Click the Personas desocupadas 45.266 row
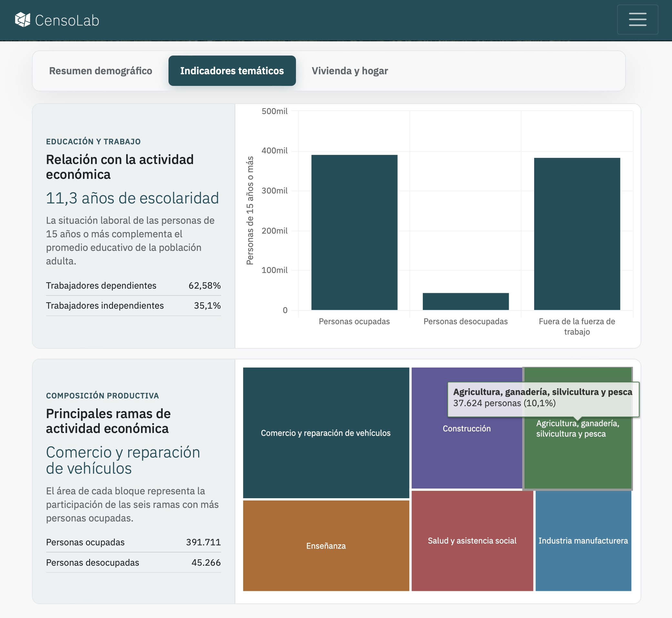Image resolution: width=672 pixels, height=618 pixels. click(x=133, y=562)
